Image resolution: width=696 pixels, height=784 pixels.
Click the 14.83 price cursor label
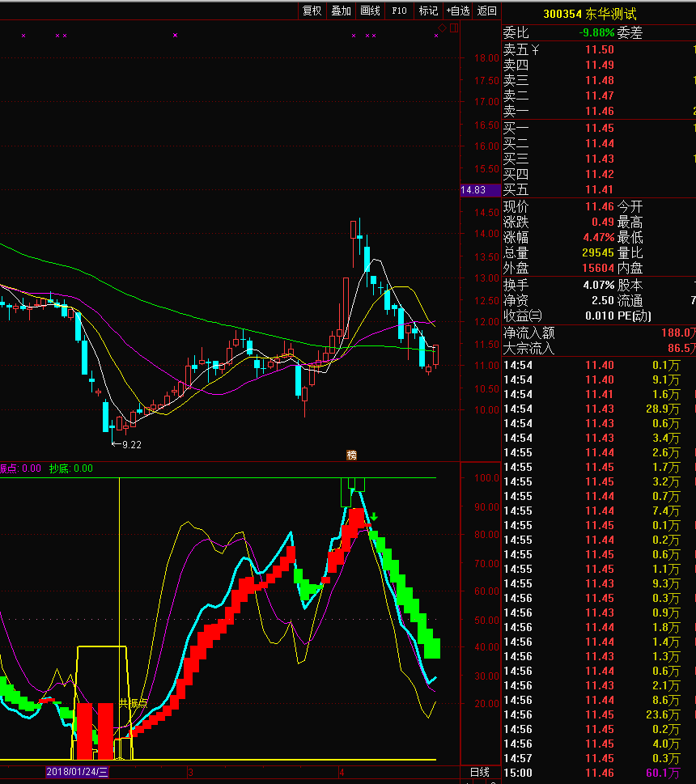pos(479,190)
